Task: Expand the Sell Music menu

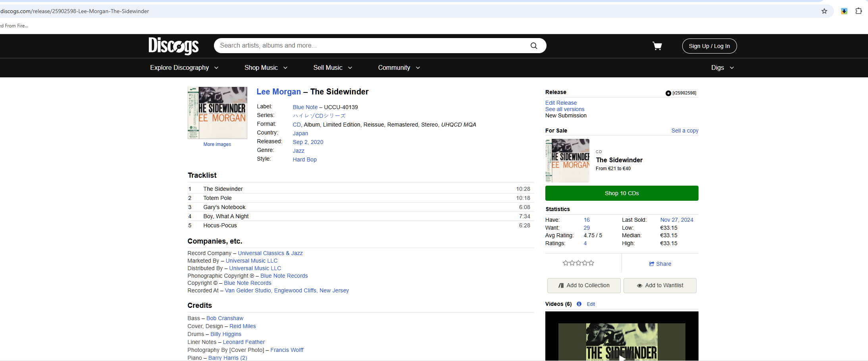Action: point(333,68)
